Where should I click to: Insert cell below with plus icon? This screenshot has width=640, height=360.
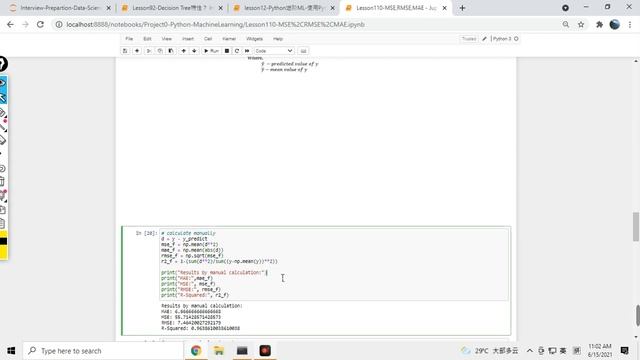click(x=137, y=51)
